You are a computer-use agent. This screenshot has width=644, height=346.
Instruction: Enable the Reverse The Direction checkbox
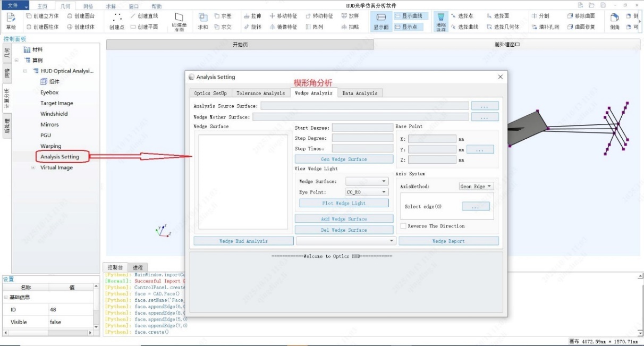coord(403,226)
